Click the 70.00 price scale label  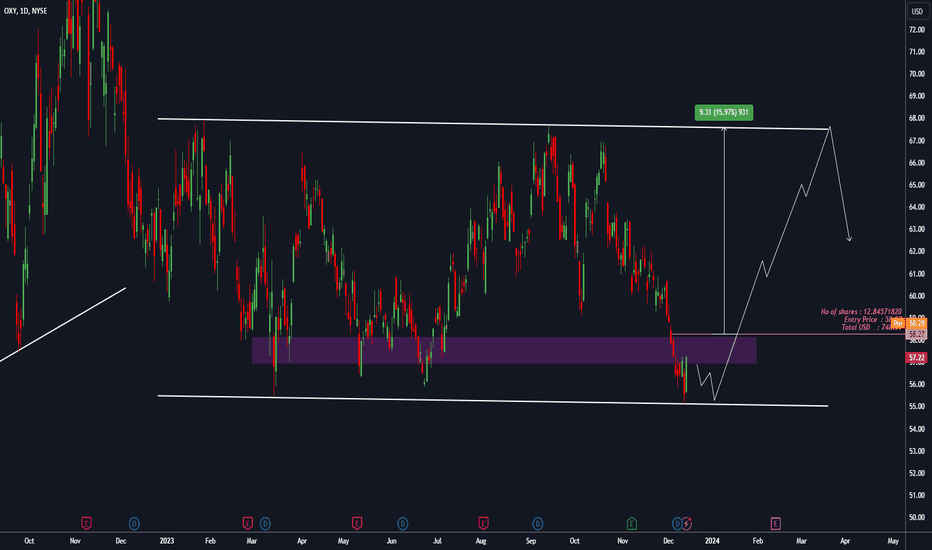(917, 74)
